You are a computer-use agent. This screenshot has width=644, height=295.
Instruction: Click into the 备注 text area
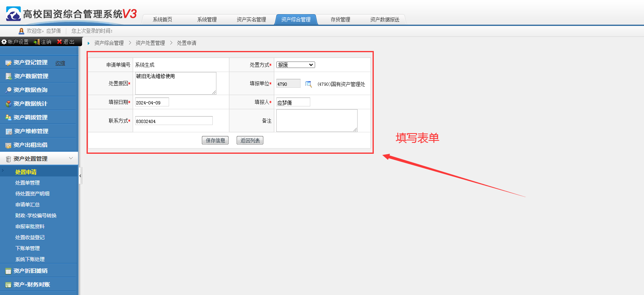(x=316, y=121)
